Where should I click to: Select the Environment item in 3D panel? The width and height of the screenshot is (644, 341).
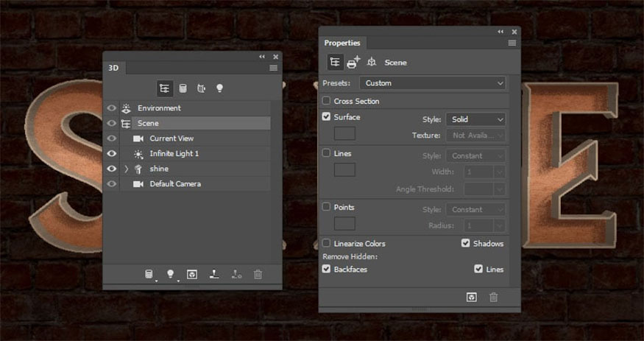[x=159, y=108]
